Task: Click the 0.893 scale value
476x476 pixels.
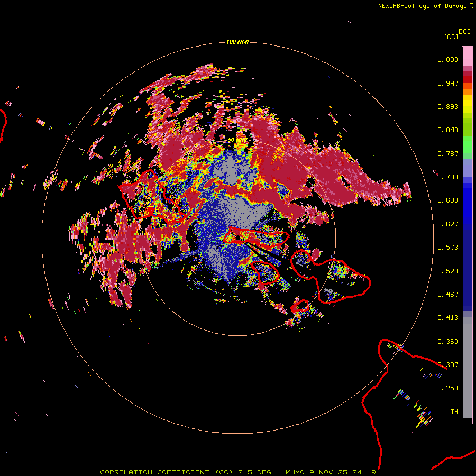Action: coord(448,106)
